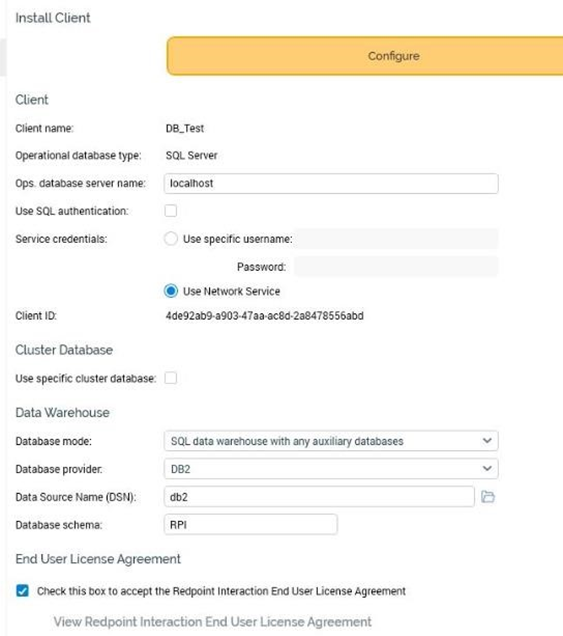Click the Ops. database server name field
Screen dimensions: 563x636
(x=331, y=183)
